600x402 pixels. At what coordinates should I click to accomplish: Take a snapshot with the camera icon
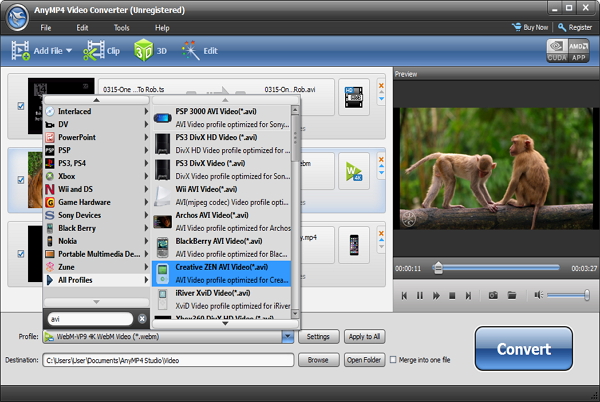493,295
